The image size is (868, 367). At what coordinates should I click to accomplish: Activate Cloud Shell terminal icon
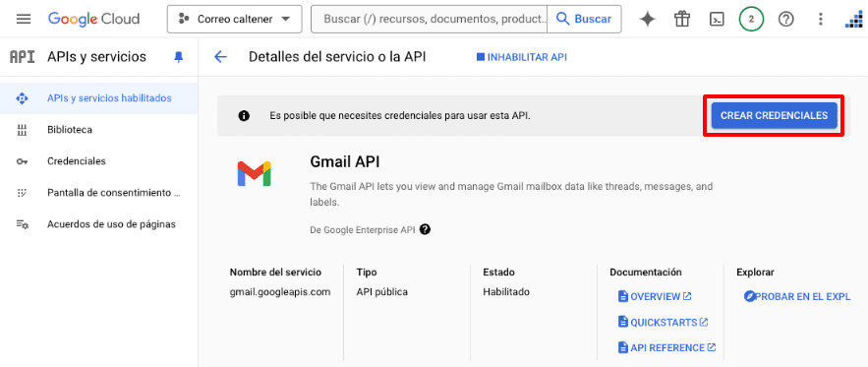[717, 20]
